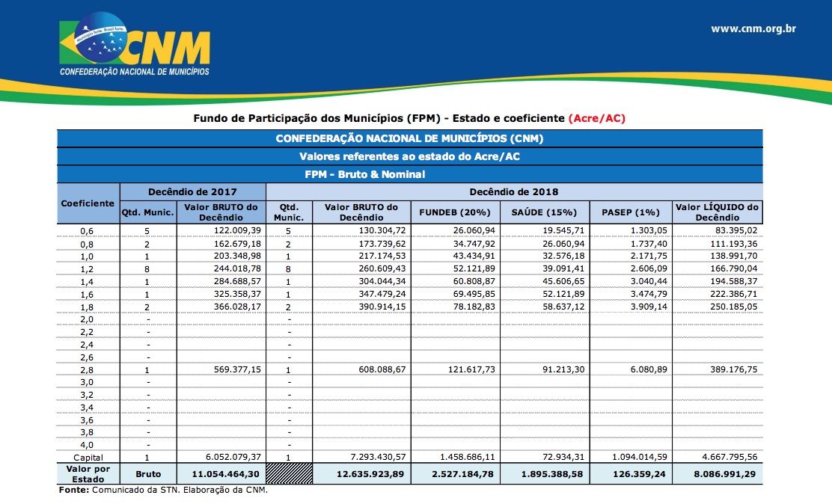This screenshot has width=832, height=504.
Task: Click the Valor por Estado cell
Action: tap(88, 474)
